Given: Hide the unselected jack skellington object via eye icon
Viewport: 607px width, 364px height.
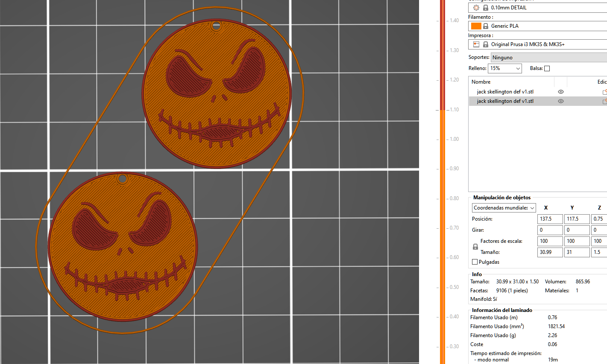Looking at the screenshot, I should [x=561, y=92].
